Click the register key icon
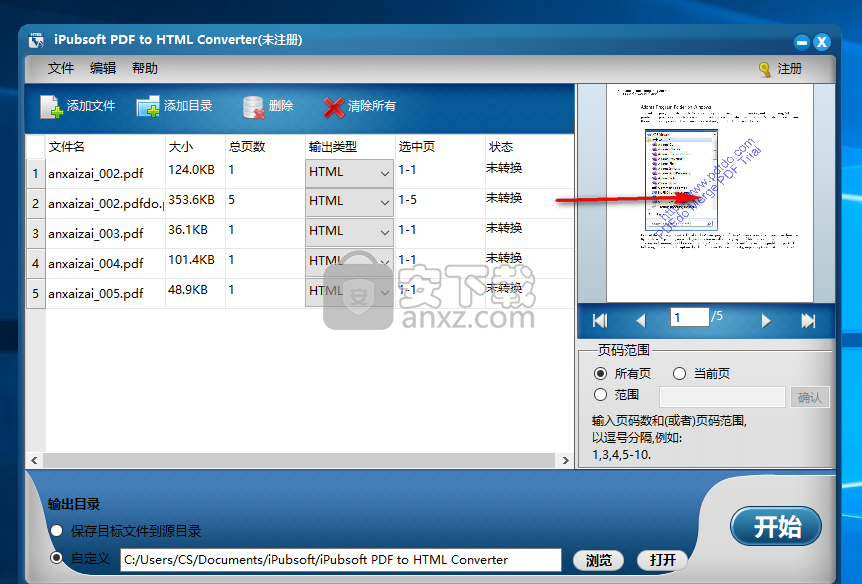The height and width of the screenshot is (584, 862). coord(765,69)
